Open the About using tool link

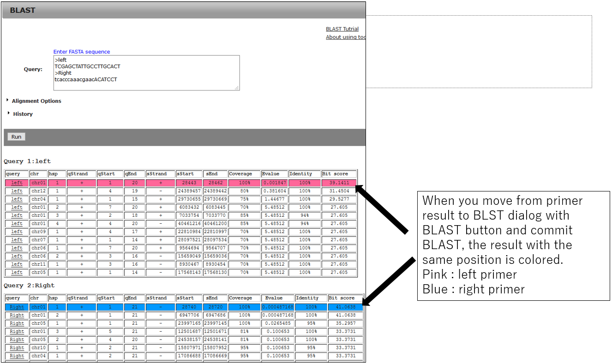click(346, 37)
